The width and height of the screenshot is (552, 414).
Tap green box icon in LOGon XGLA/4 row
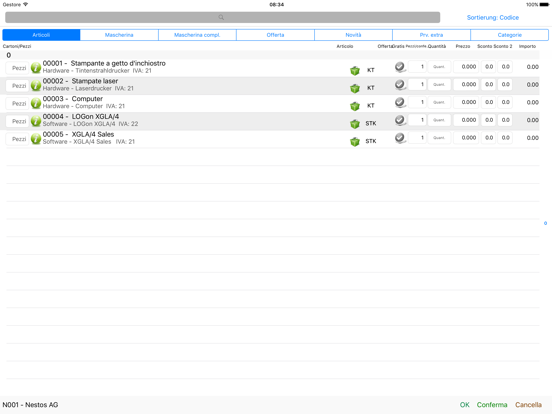point(355,124)
